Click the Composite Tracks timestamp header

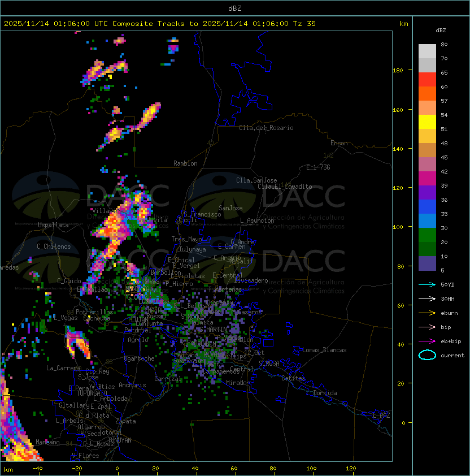pyautogui.click(x=160, y=24)
